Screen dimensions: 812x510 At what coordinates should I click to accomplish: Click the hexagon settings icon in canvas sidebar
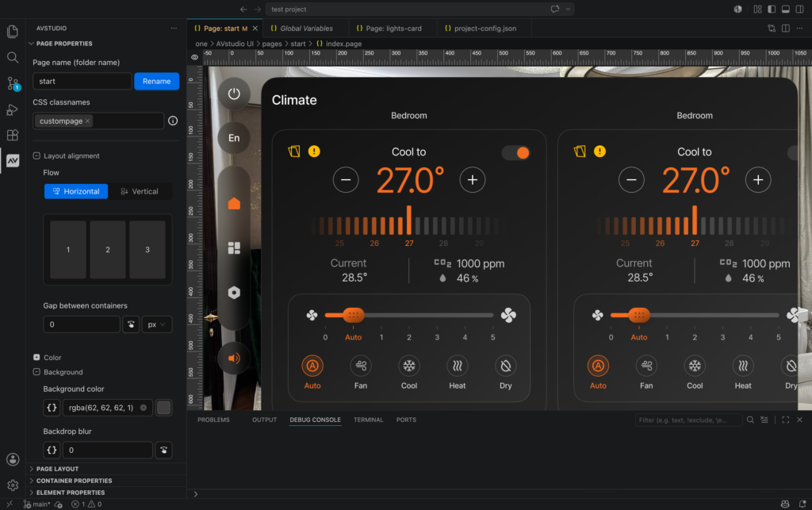(234, 293)
